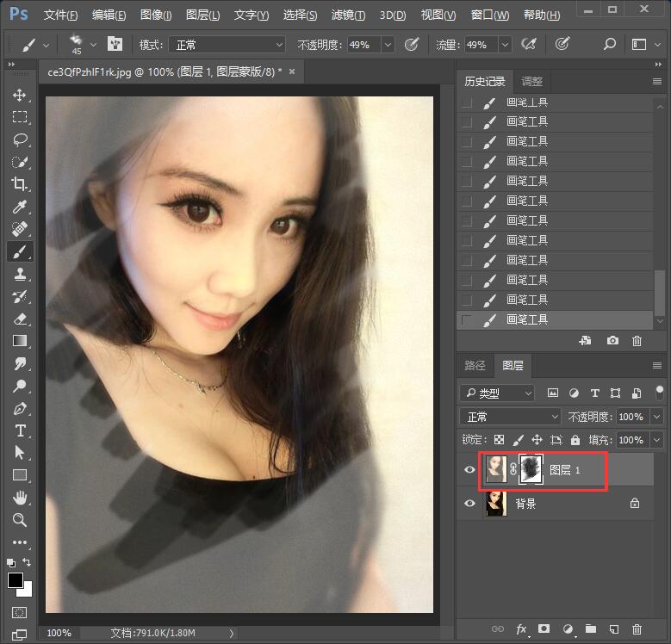Create new document from current state

pos(585,340)
